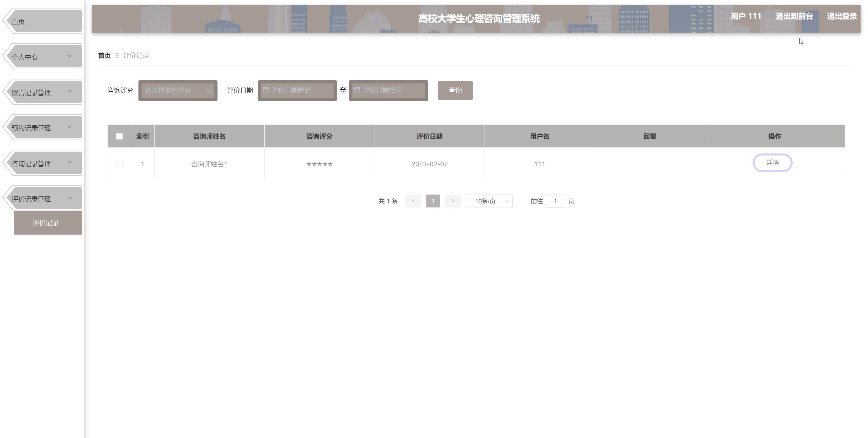868x438 pixels.
Task: Click breadcrumb separator icon after 首页
Action: tap(117, 55)
